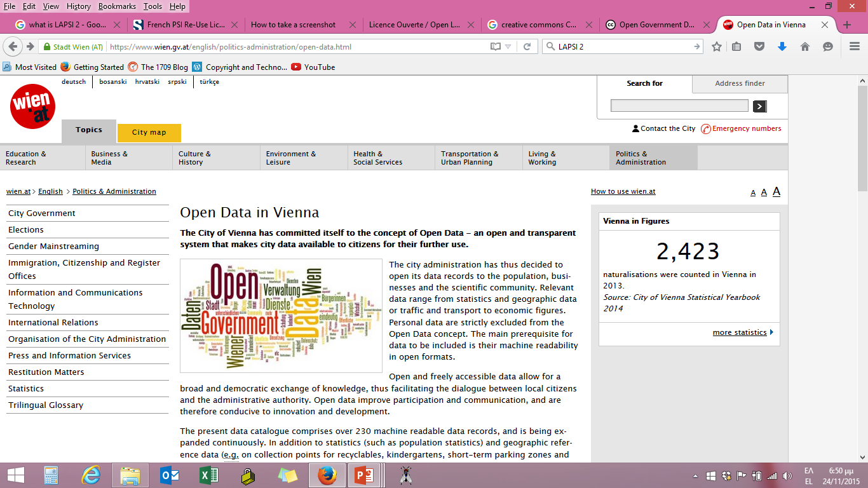Open Windows Start menu
This screenshot has width=868, height=488.
coord(15,475)
